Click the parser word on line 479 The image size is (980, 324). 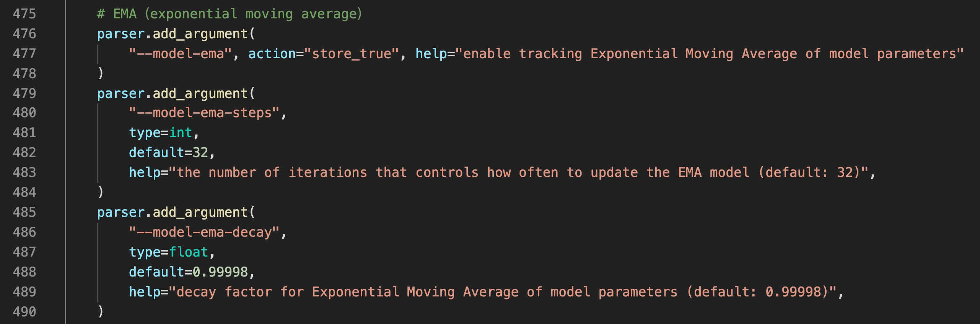121,93
